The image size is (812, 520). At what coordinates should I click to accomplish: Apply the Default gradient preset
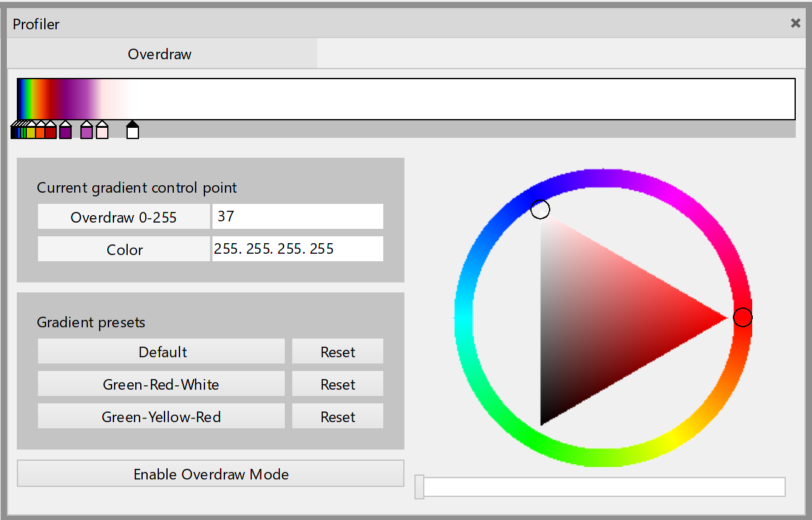(161, 352)
